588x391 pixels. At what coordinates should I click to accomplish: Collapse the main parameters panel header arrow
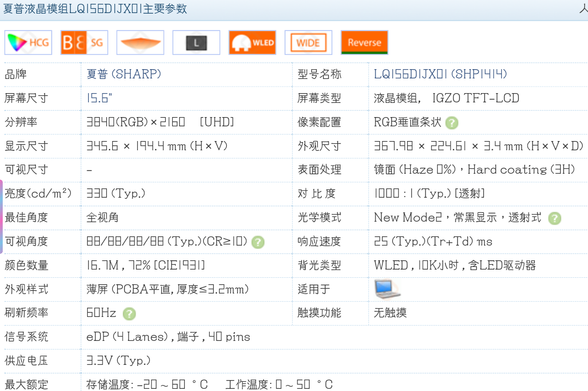584,8
